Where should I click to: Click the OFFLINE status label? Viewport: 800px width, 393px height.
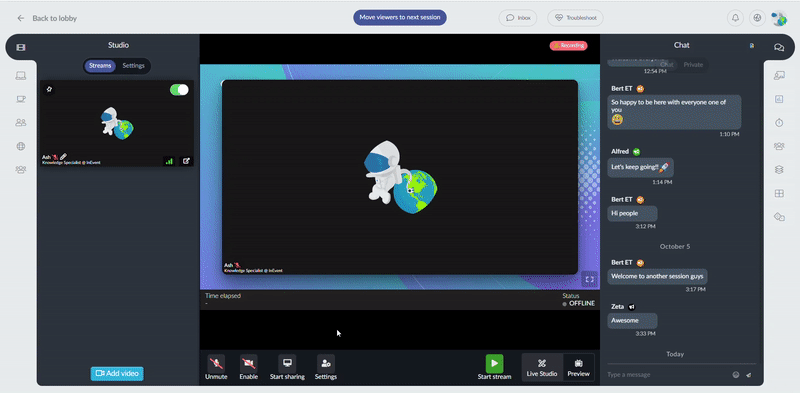click(582, 304)
